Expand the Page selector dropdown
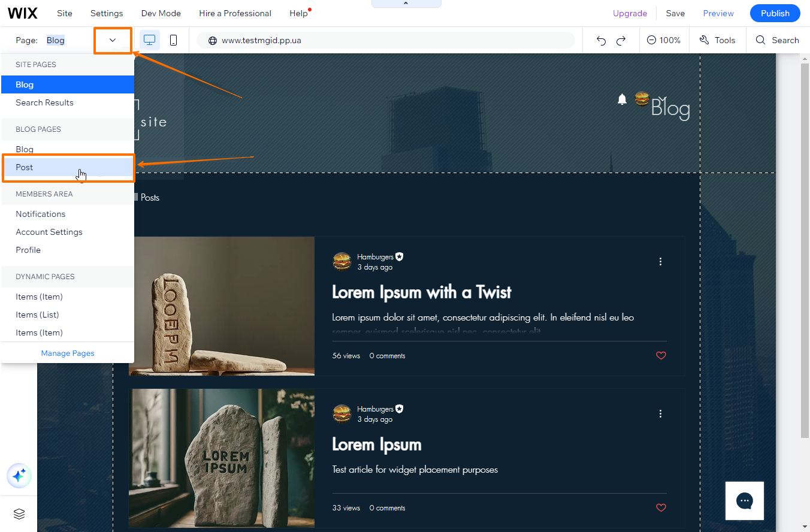This screenshot has width=810, height=532. (x=113, y=40)
